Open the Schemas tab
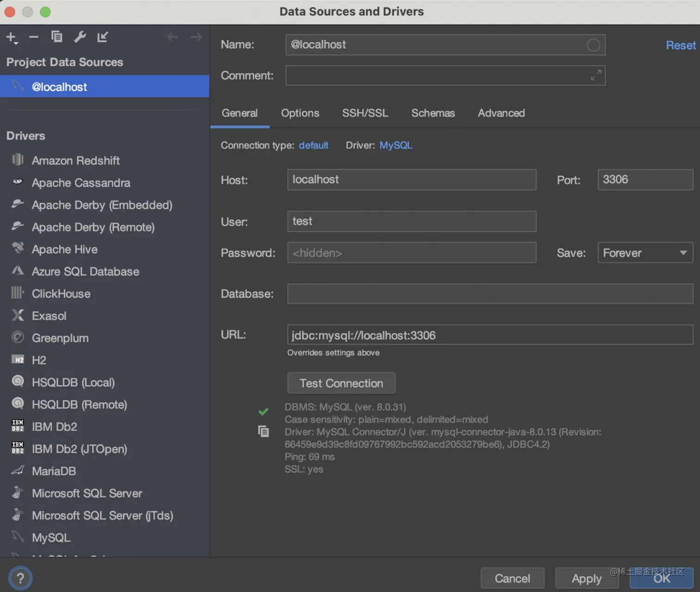This screenshot has height=592, width=700. pyautogui.click(x=433, y=113)
